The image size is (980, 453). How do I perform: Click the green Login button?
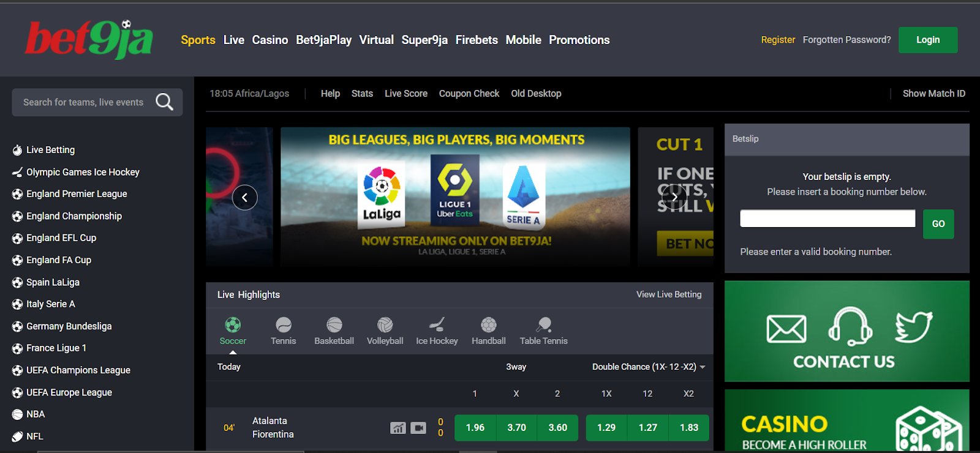[928, 40]
